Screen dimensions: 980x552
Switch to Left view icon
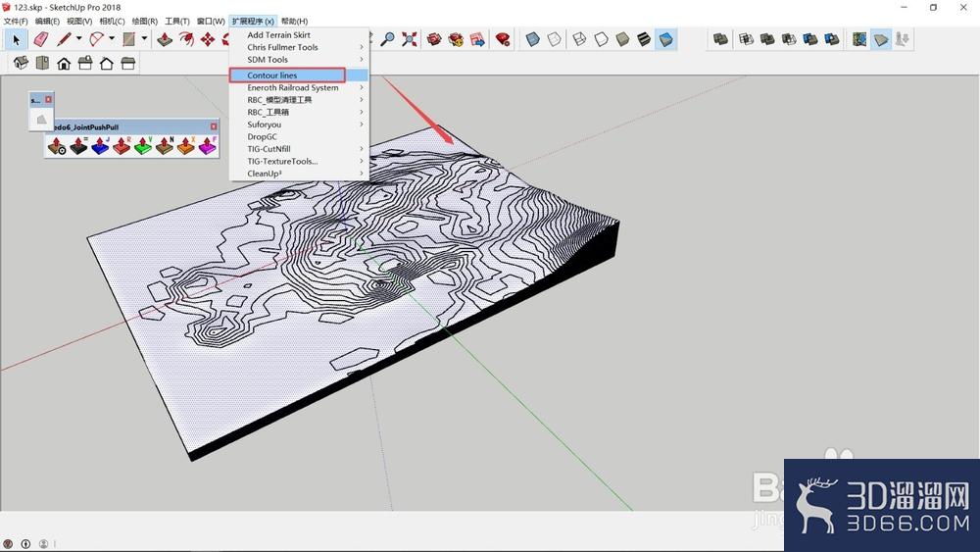click(128, 63)
